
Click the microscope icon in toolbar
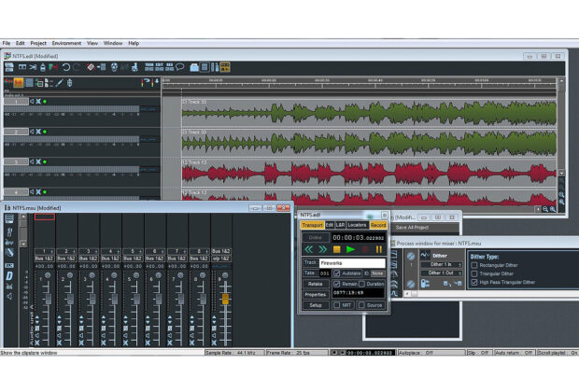pyautogui.click(x=134, y=67)
